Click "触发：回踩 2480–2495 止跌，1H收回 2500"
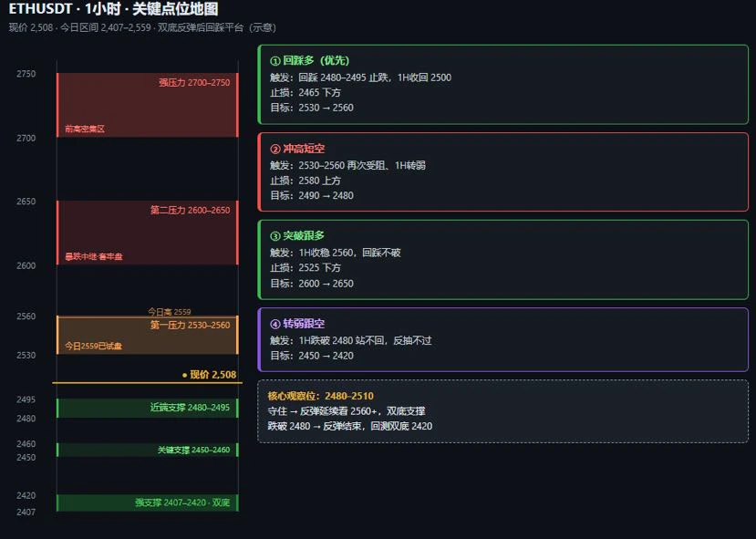 click(360, 78)
